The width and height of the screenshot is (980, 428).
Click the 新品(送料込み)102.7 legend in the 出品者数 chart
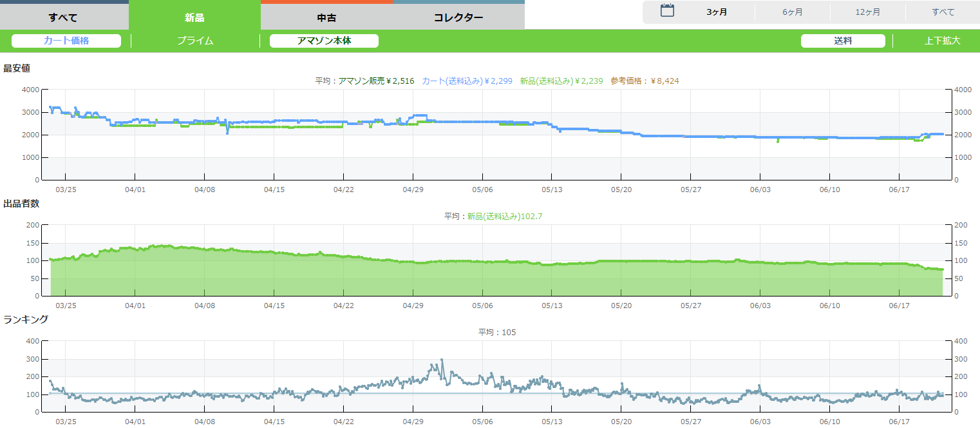(x=504, y=216)
